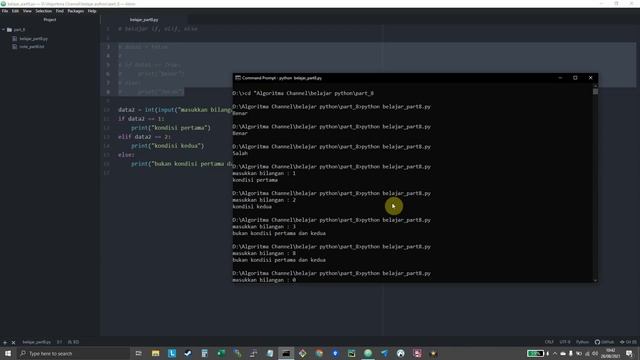Change Python grammar in status bar

(582, 342)
